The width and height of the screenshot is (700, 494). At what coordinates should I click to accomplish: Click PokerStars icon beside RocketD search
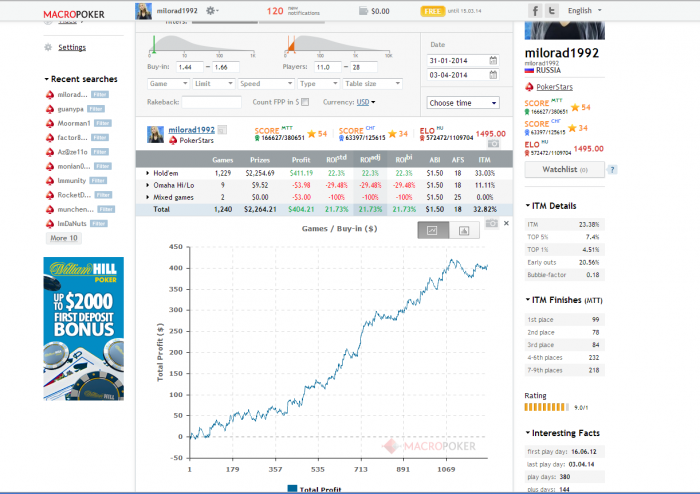[x=50, y=195]
